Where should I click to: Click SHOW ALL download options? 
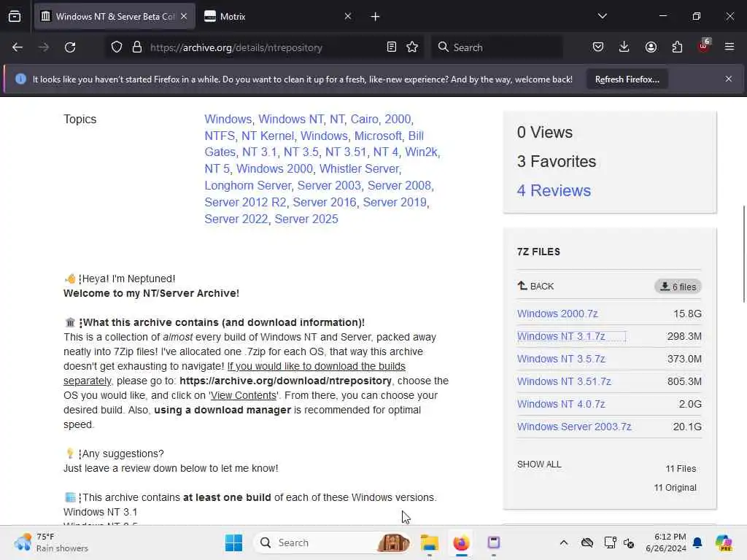tap(539, 464)
